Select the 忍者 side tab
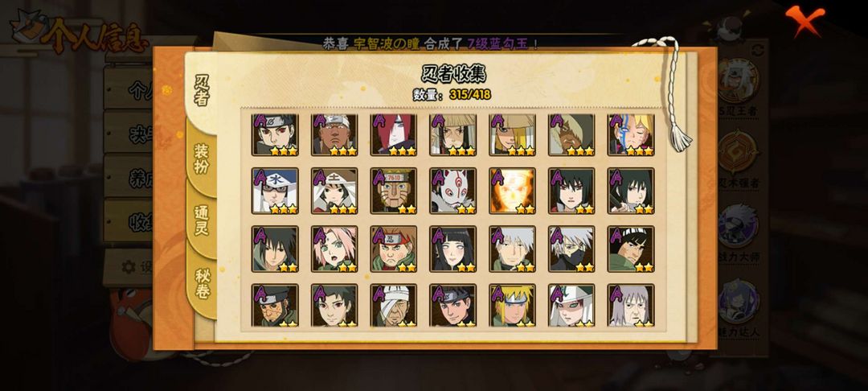The width and height of the screenshot is (868, 391). click(202, 88)
